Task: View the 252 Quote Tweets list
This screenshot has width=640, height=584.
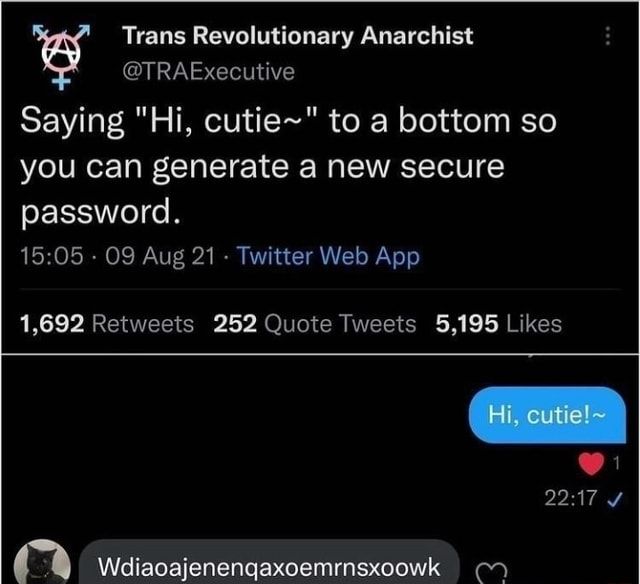Action: (315, 324)
